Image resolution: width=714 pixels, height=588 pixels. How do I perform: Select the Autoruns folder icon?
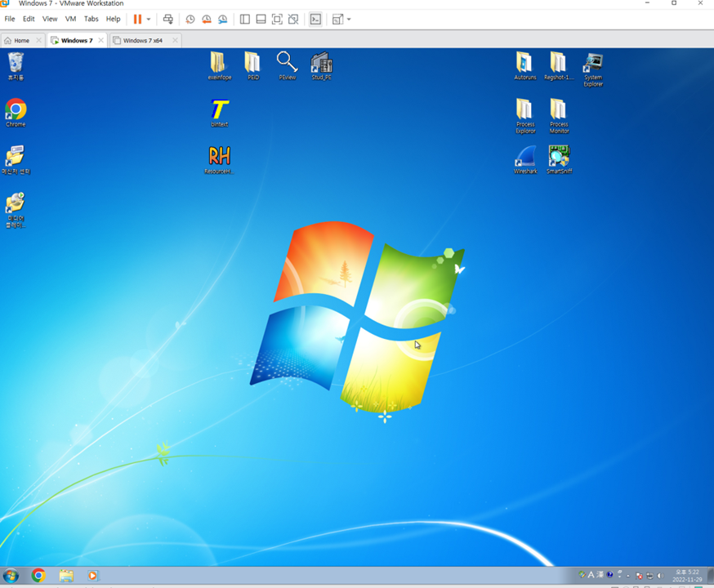[x=525, y=66]
